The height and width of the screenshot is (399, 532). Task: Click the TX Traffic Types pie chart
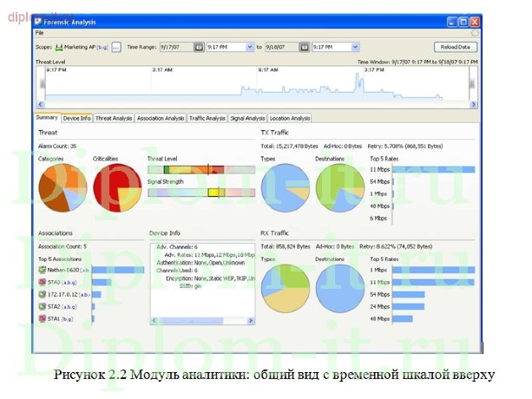(x=286, y=188)
